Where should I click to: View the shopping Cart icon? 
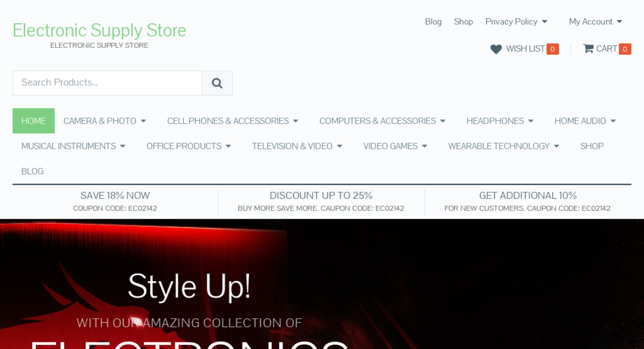(588, 48)
